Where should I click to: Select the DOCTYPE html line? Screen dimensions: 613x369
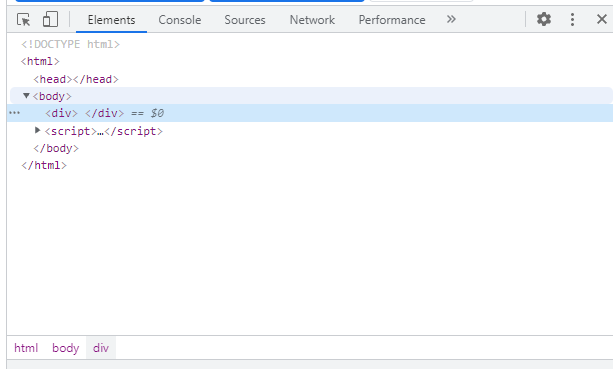pos(70,44)
